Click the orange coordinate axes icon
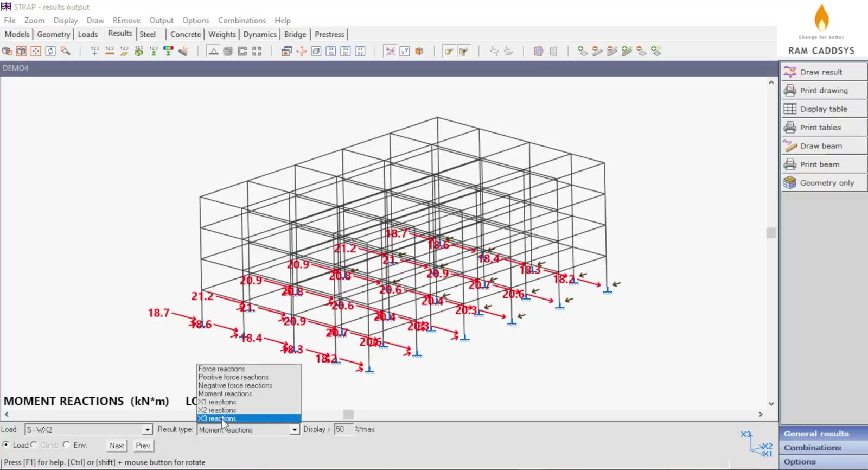The height and width of the screenshot is (470, 868). click(301, 51)
